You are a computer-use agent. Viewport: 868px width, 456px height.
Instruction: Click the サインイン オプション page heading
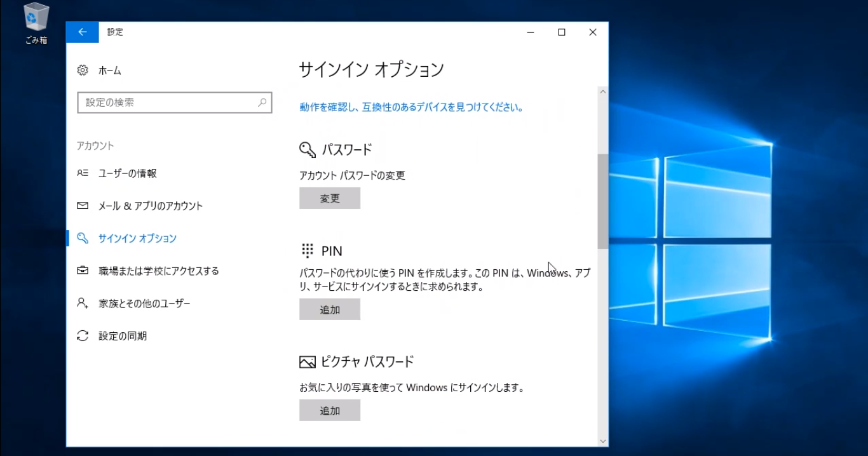(371, 69)
